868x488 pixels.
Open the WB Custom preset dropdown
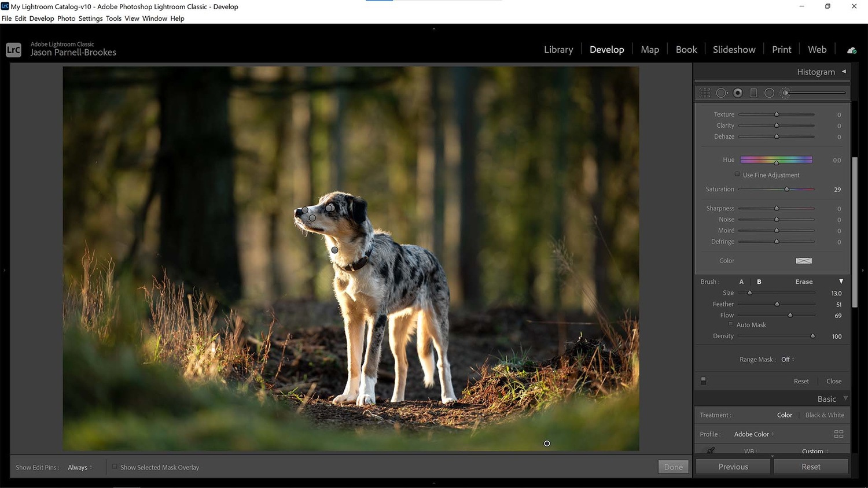pyautogui.click(x=815, y=451)
